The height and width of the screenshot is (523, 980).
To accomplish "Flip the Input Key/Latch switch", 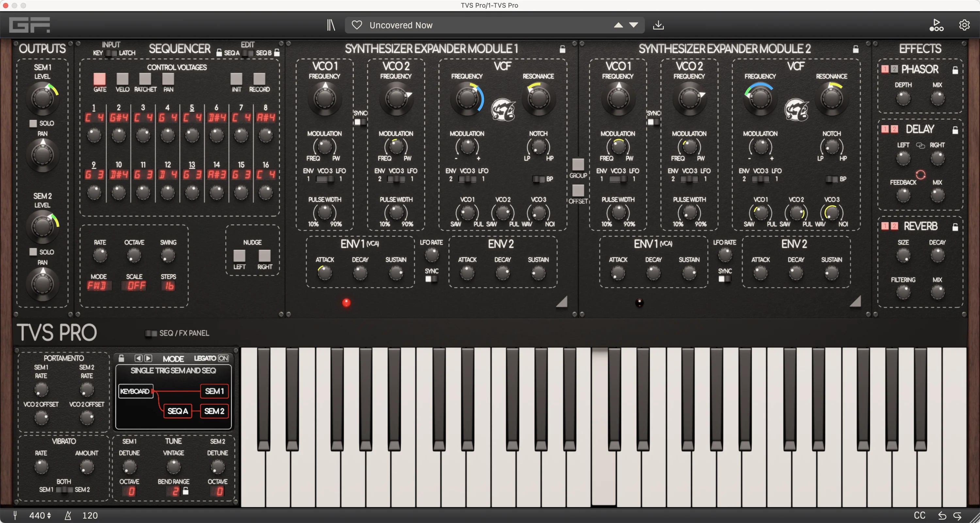I will pyautogui.click(x=111, y=53).
